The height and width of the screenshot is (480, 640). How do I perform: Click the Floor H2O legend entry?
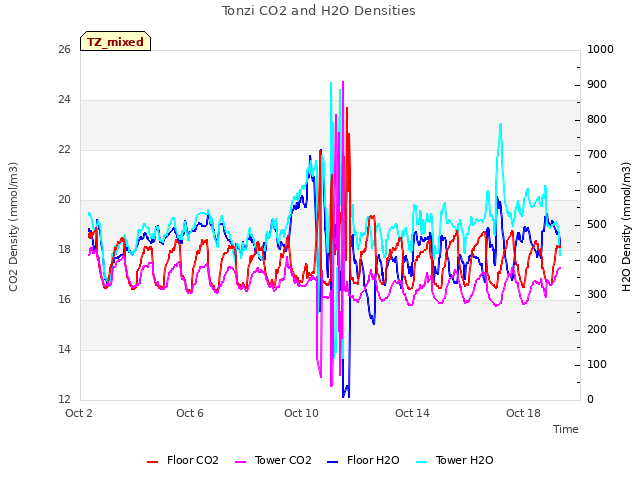point(363,460)
